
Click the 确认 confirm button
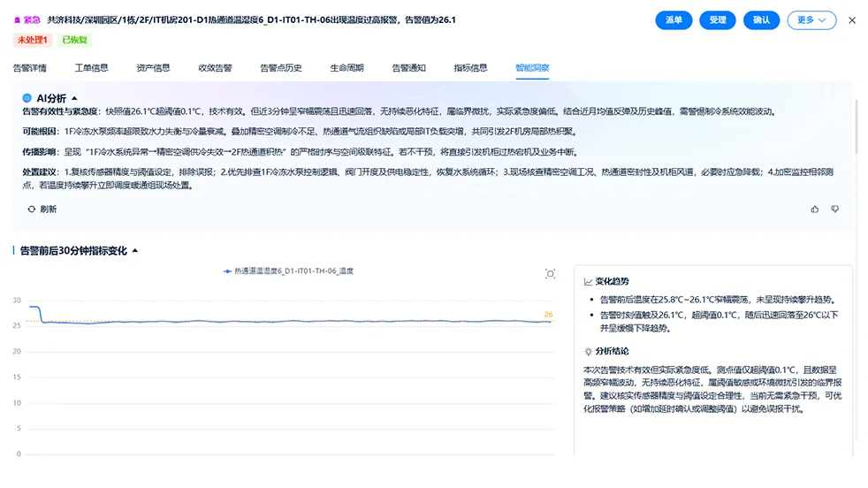(761, 20)
